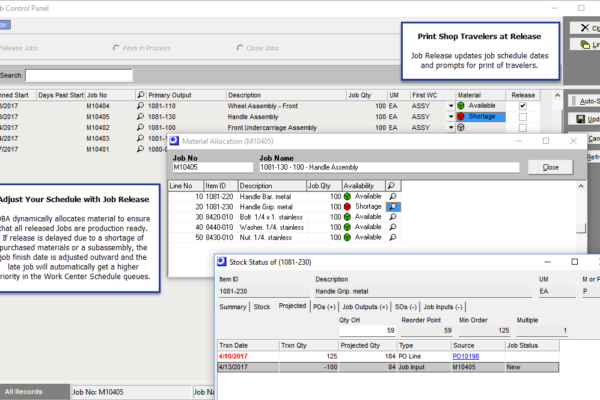
Task: Sort by Job No column header
Action: (x=111, y=95)
